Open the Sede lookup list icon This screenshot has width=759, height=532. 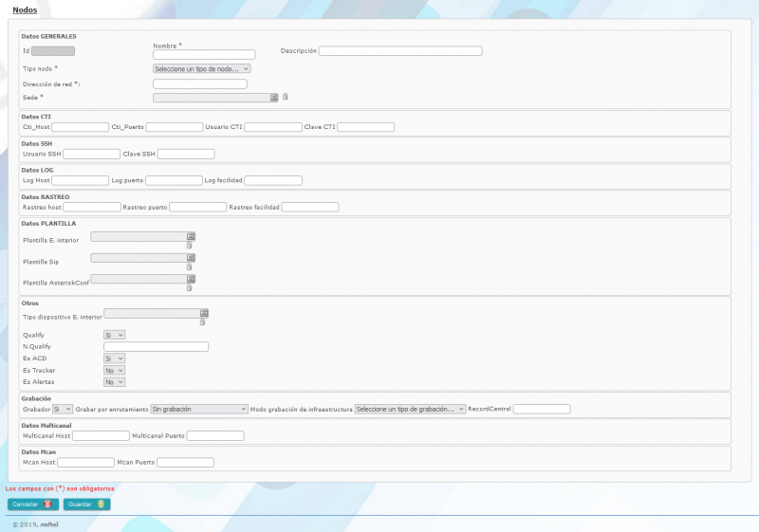pos(274,98)
